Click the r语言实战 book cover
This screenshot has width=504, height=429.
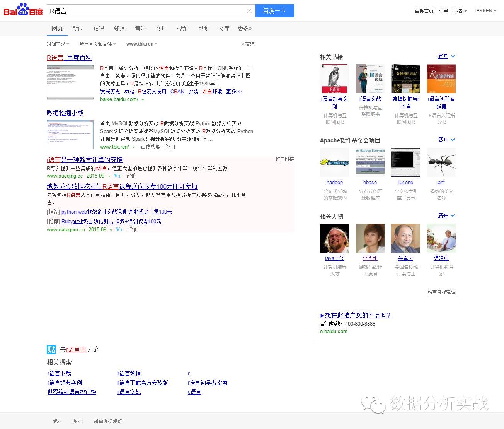(x=370, y=79)
